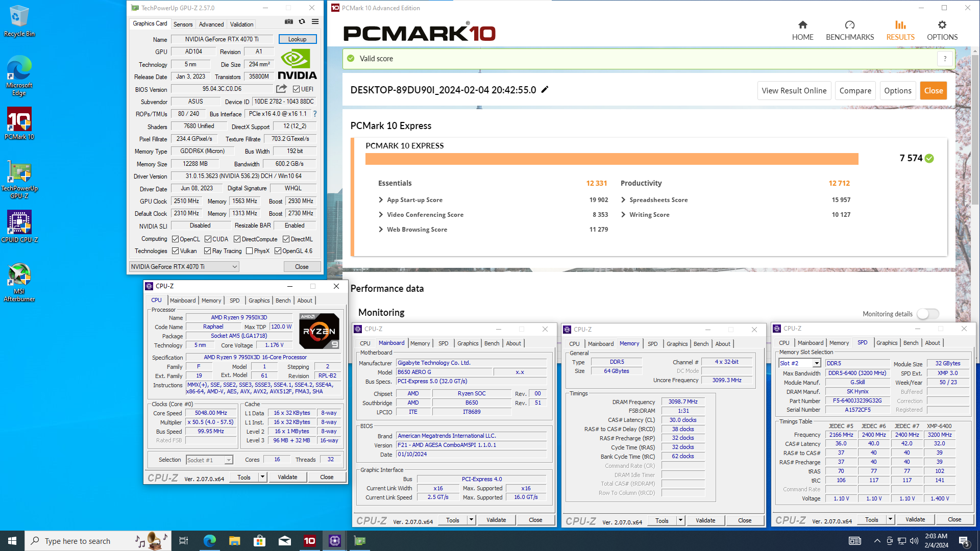Click Validate in CPU-Z Memory window
This screenshot has height=551, width=980.
pyautogui.click(x=705, y=520)
